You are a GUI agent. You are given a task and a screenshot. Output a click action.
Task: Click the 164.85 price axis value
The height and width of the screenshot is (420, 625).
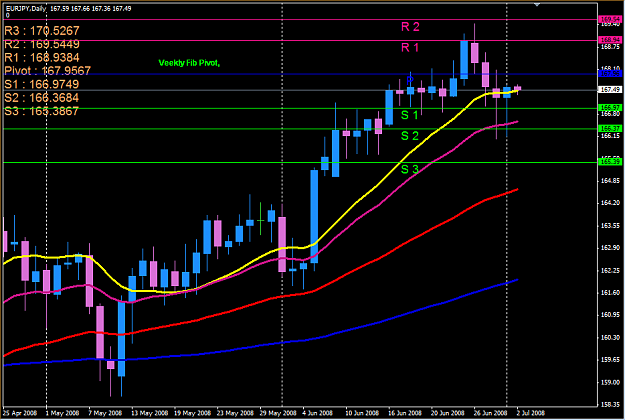point(610,181)
